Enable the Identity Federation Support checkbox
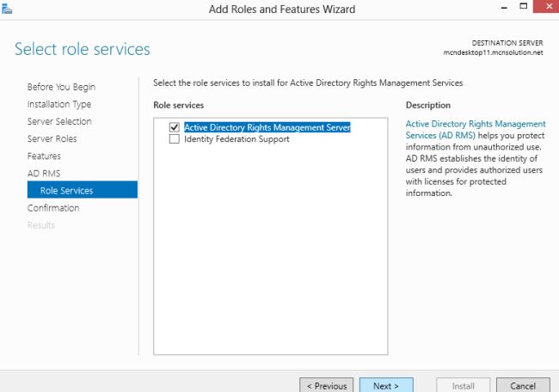559x392 pixels. pos(175,139)
